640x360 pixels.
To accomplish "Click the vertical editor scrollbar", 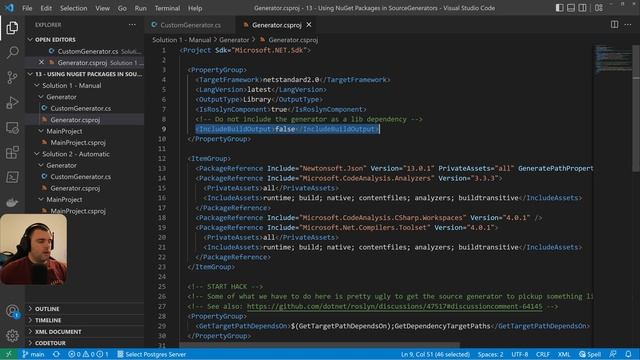I will point(636,108).
